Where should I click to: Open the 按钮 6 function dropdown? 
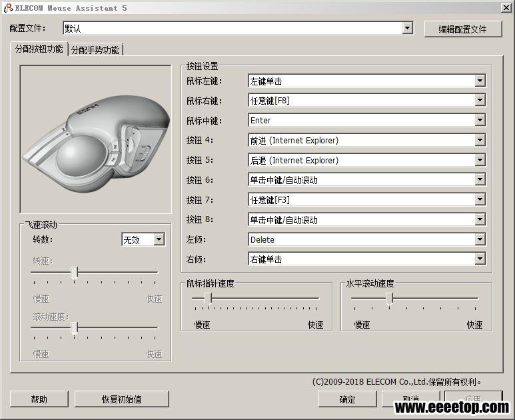click(x=367, y=180)
